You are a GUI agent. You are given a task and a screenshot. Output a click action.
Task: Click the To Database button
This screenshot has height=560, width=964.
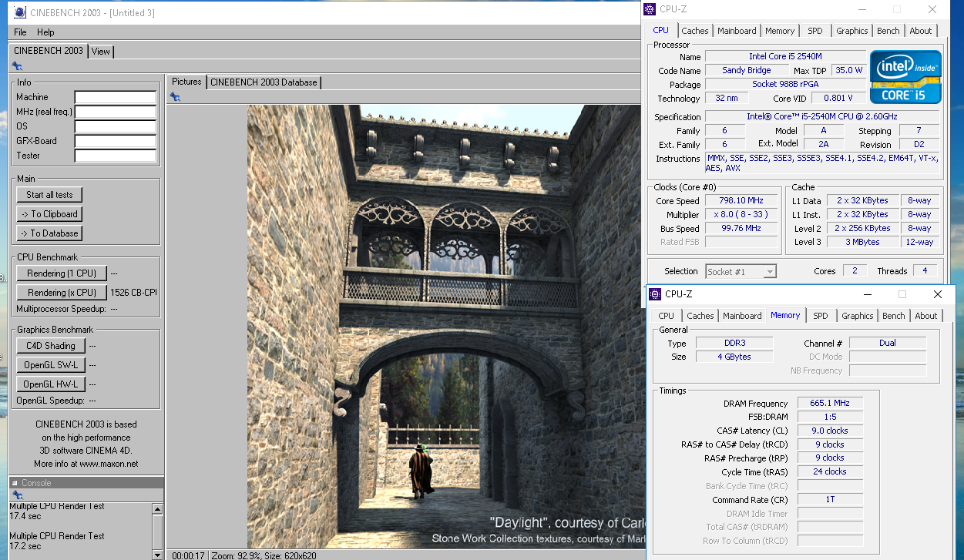[x=49, y=233]
